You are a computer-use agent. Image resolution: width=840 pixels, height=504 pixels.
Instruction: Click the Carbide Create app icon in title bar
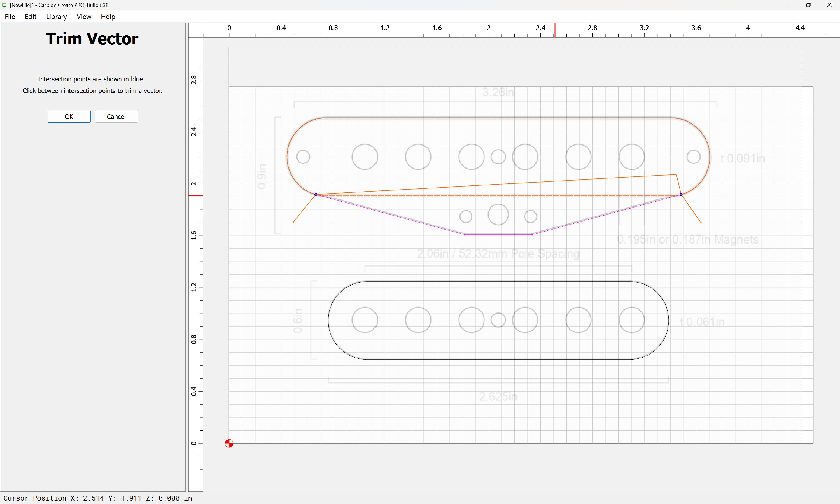4,5
